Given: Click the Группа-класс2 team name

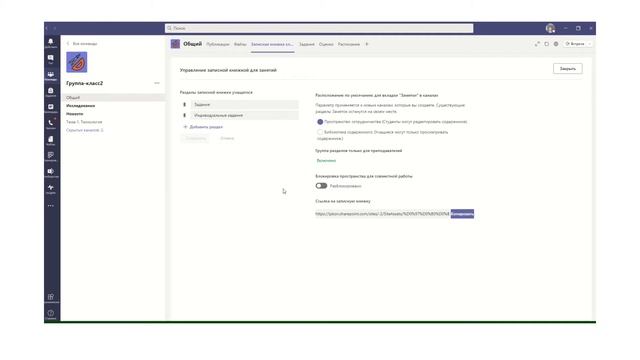Looking at the screenshot, I should [84, 83].
